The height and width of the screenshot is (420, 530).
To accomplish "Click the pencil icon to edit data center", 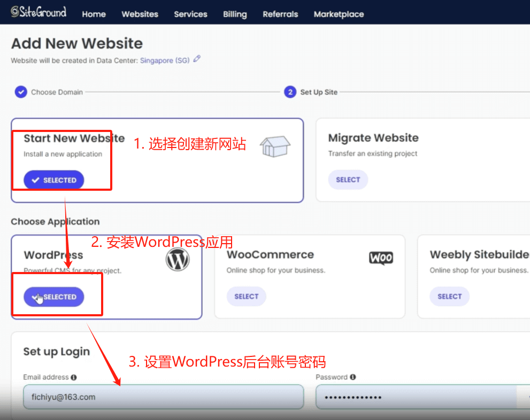I will [x=197, y=59].
